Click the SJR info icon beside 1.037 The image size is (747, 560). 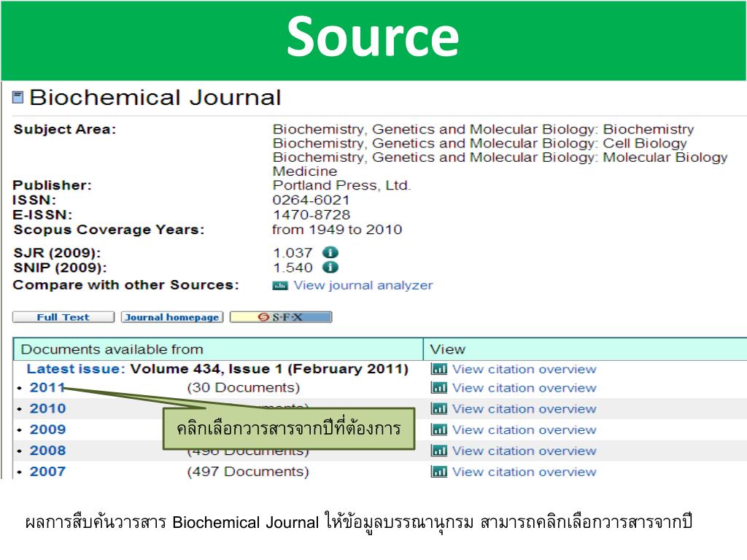point(330,252)
